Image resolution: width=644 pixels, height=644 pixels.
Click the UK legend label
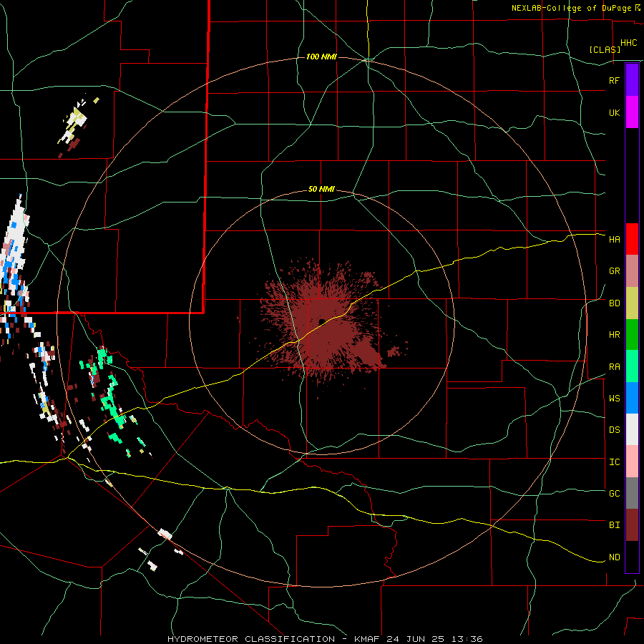point(614,112)
